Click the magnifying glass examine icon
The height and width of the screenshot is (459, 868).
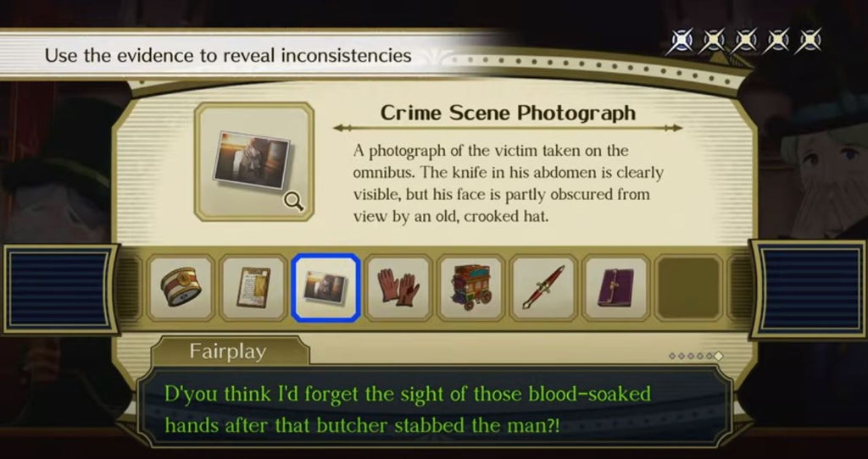point(294,202)
